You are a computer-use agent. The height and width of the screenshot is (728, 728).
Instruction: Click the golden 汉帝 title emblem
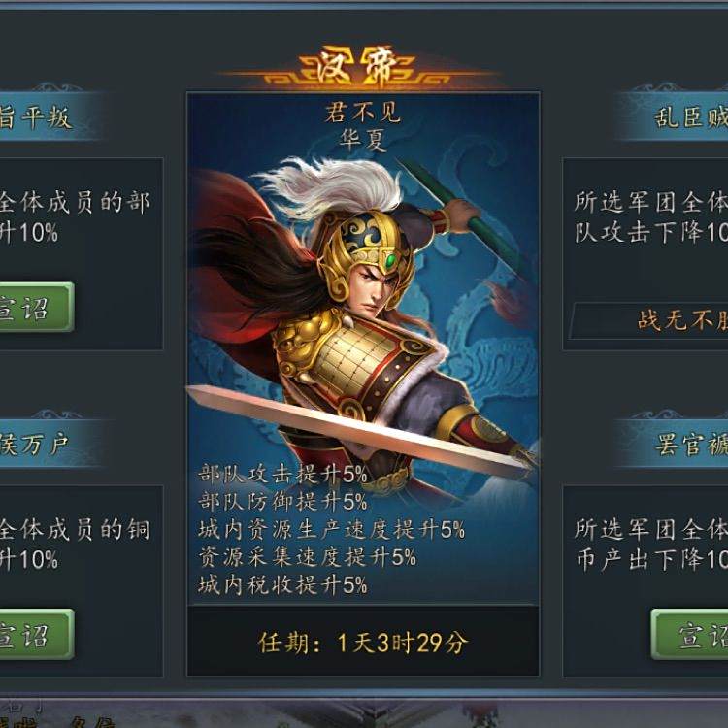(x=357, y=66)
